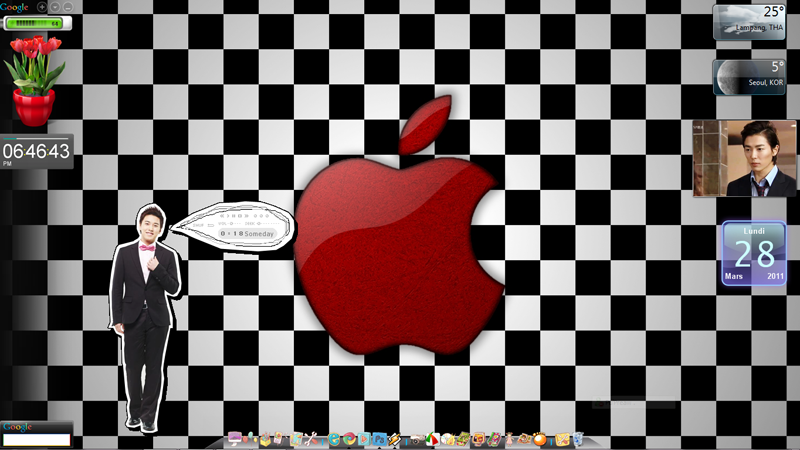Image resolution: width=800 pixels, height=450 pixels.
Task: Click the computer monitor dock icon
Action: (234, 438)
